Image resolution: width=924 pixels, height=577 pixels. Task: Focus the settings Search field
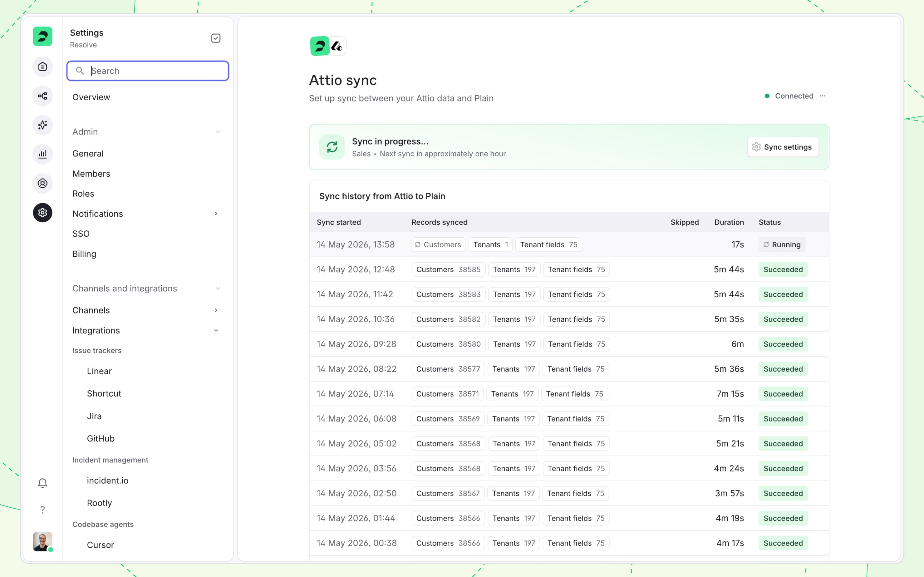click(148, 71)
